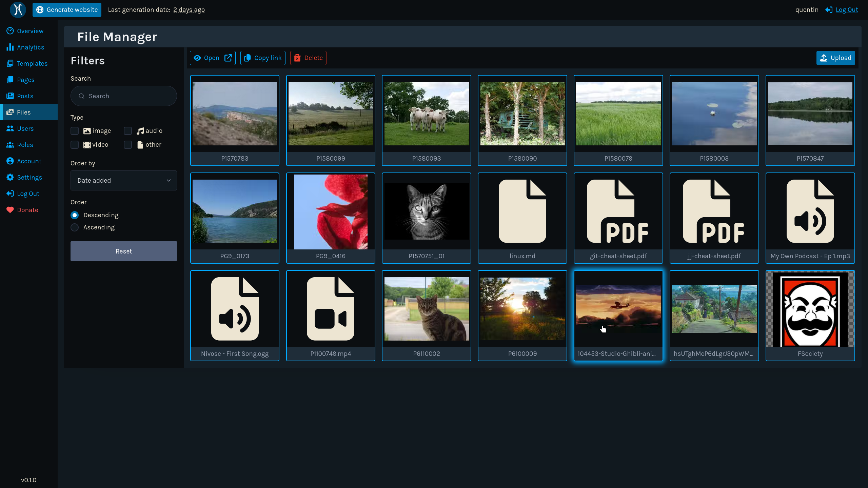Click the Settings gear icon in sidebar
Image resolution: width=868 pixels, height=488 pixels.
click(10, 177)
